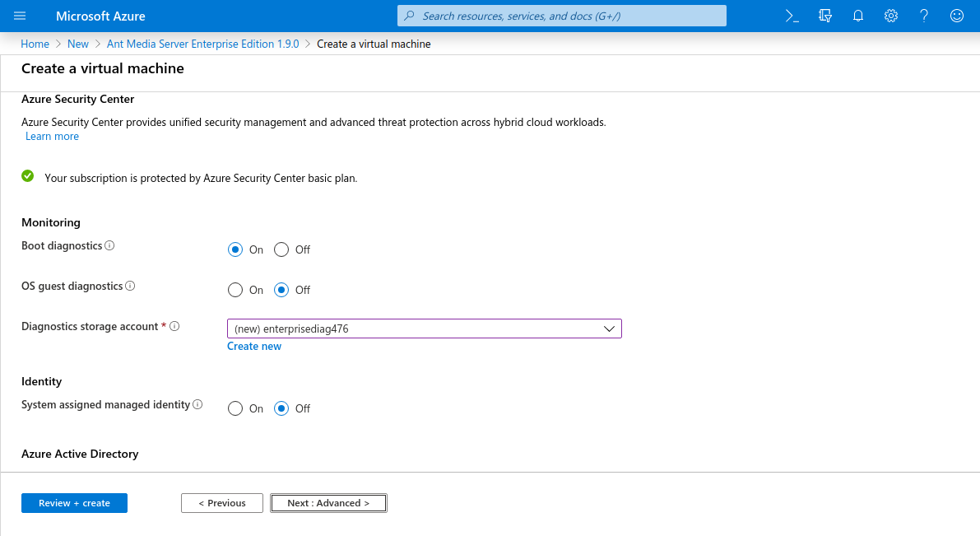Viewport: 980px width, 536px height.
Task: Click the Identity section heading
Action: point(41,381)
